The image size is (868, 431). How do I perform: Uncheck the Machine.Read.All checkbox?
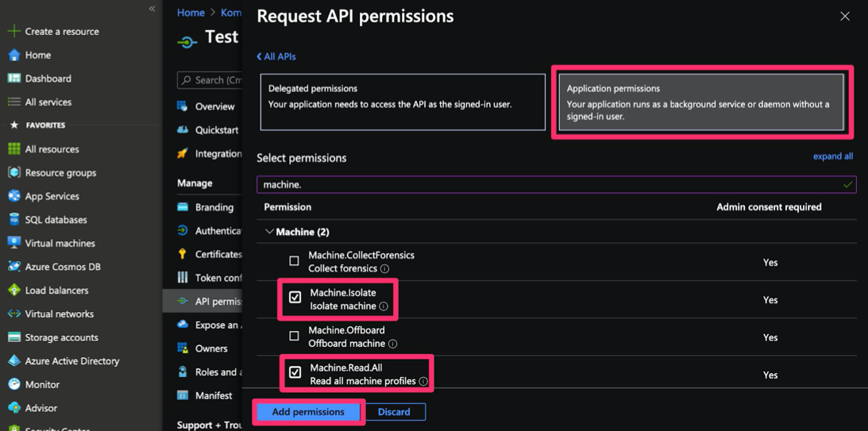click(x=295, y=371)
